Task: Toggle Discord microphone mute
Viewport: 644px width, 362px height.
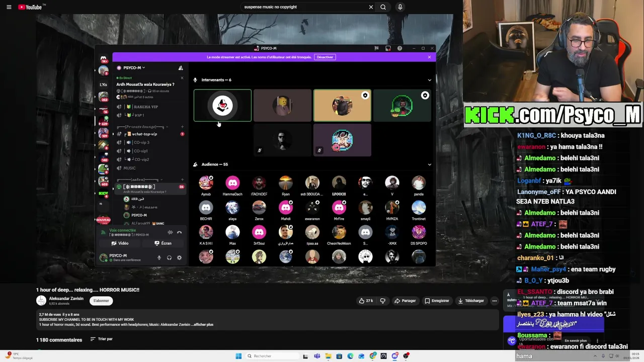Action: click(159, 258)
